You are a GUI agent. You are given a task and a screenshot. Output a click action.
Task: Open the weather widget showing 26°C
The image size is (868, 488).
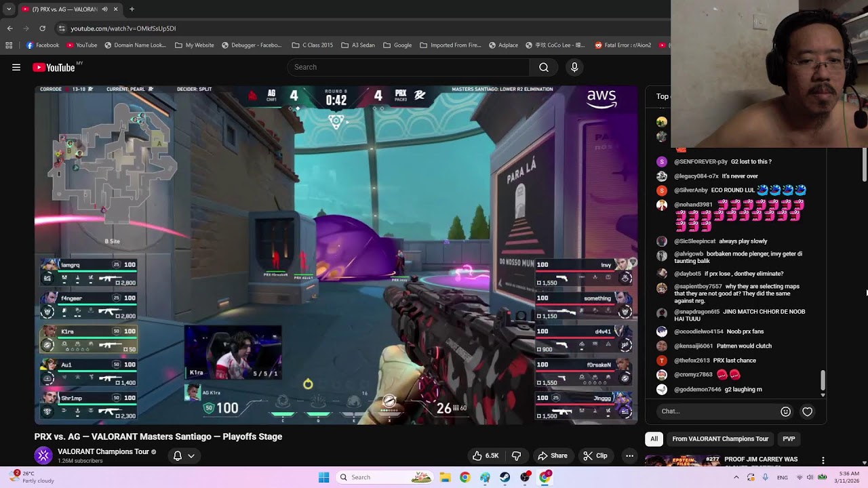[31, 477]
